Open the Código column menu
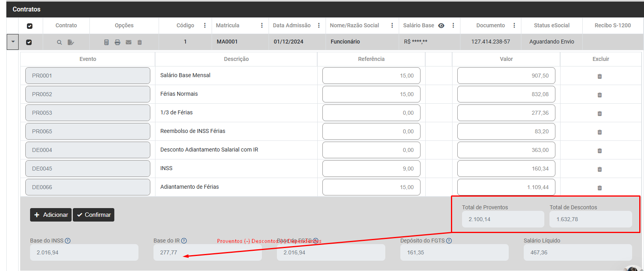This screenshot has height=271, width=644. point(205,25)
